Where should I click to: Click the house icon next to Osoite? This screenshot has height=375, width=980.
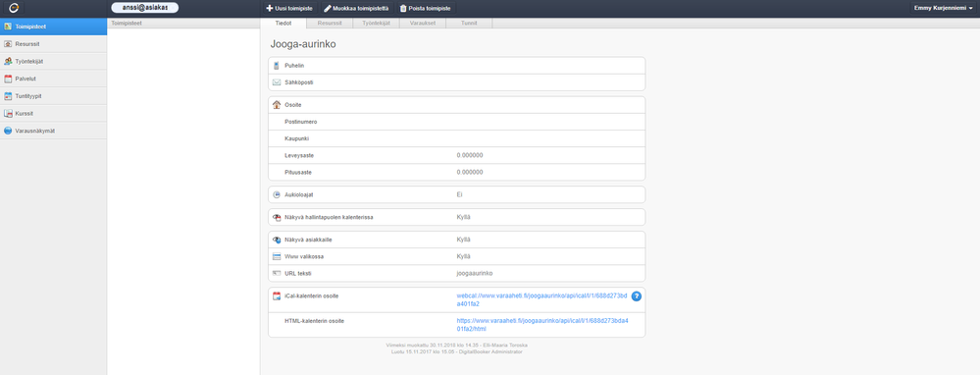(x=277, y=104)
